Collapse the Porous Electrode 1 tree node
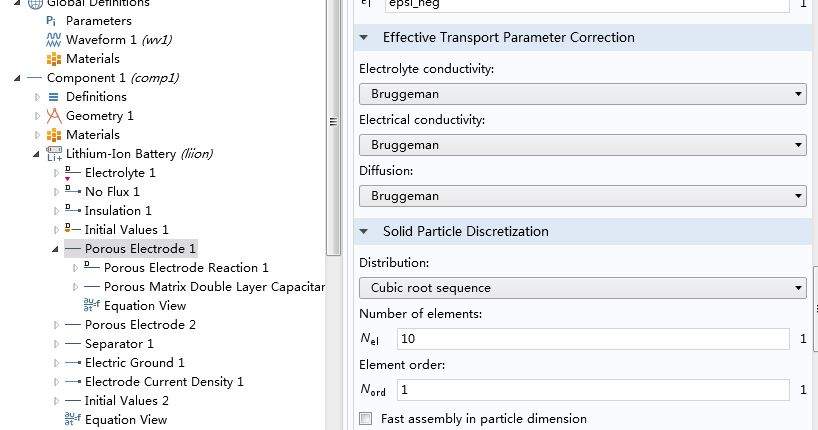 [55, 249]
